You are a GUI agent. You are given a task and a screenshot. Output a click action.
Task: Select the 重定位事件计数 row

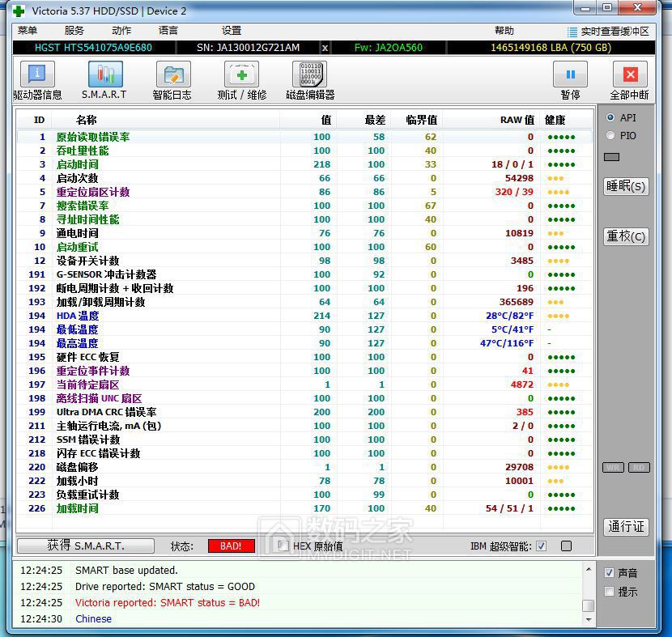click(x=304, y=371)
